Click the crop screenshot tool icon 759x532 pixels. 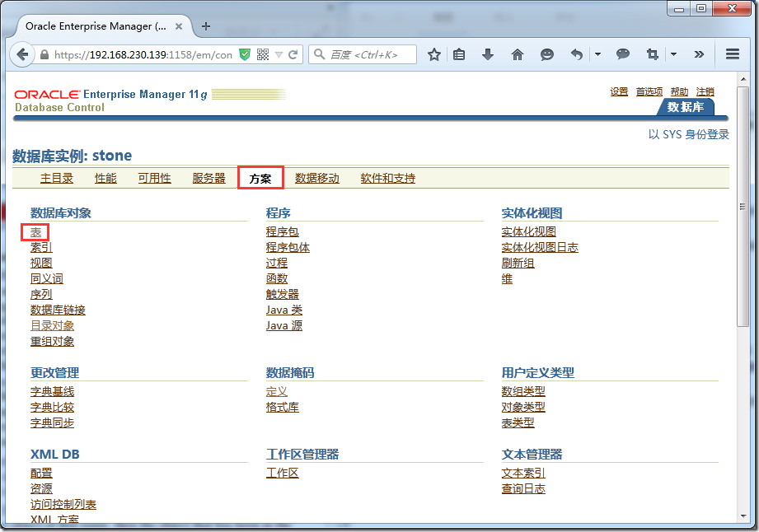653,55
